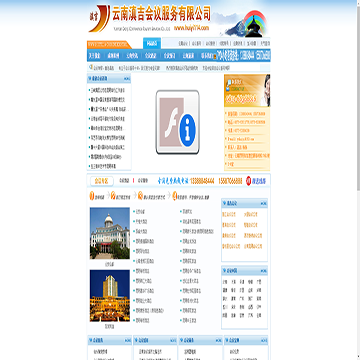Open 'more' in the second bottom panel
360x360 pixels.
pyautogui.click(x=173, y=340)
